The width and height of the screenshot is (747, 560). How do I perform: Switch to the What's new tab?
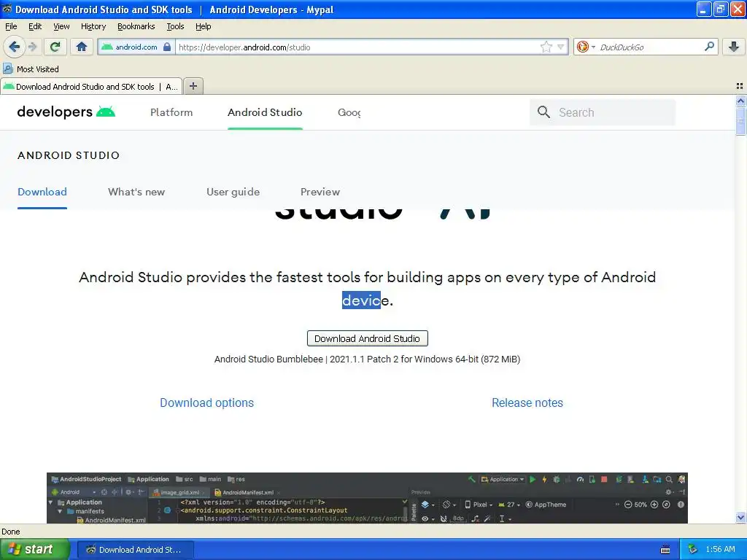136,192
